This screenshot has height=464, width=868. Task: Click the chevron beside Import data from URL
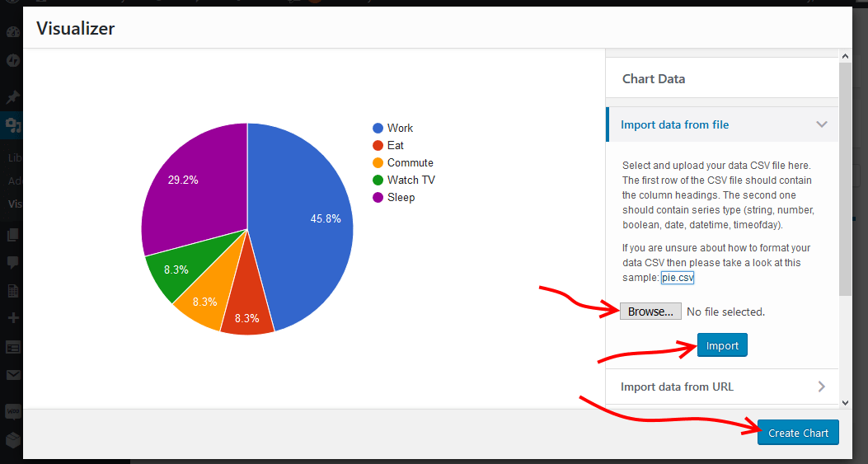tap(822, 387)
